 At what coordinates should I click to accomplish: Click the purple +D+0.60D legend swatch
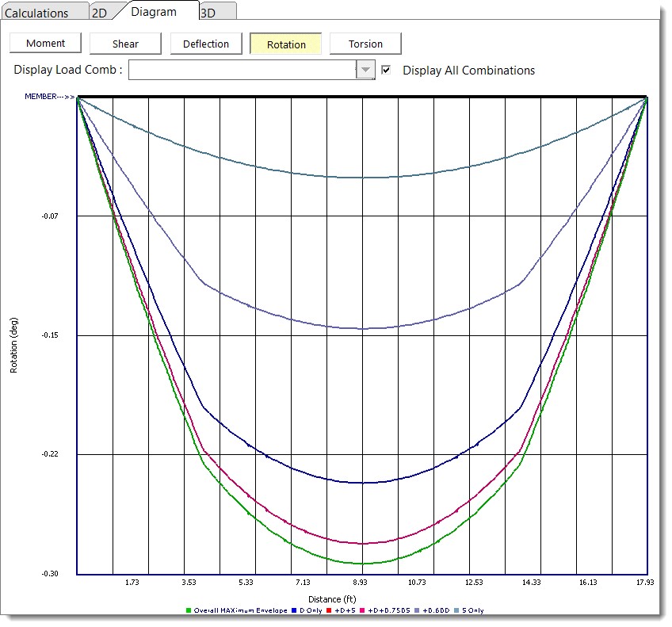tap(417, 610)
